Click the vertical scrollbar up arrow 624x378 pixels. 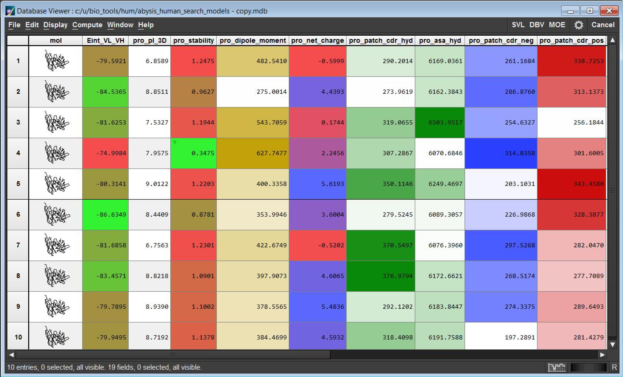[612, 40]
